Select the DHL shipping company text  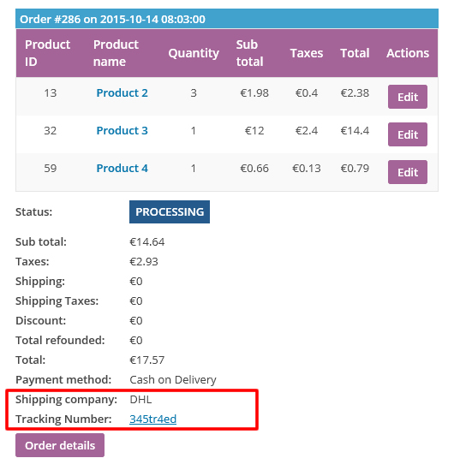(140, 399)
